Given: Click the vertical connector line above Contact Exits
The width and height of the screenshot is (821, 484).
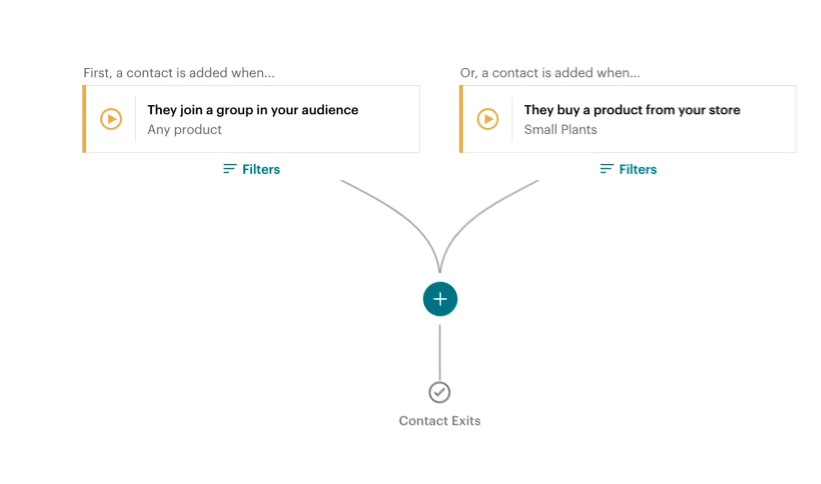Looking at the screenshot, I should tap(440, 350).
